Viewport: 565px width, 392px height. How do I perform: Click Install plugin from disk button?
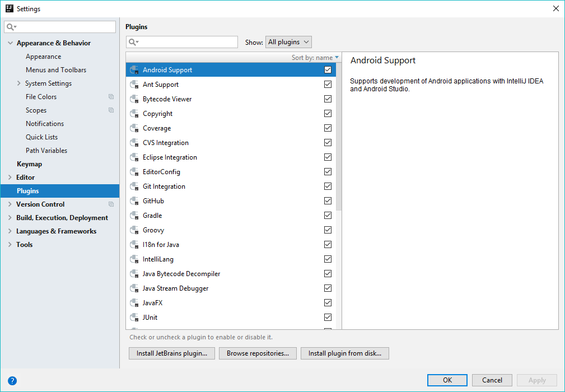(344, 353)
